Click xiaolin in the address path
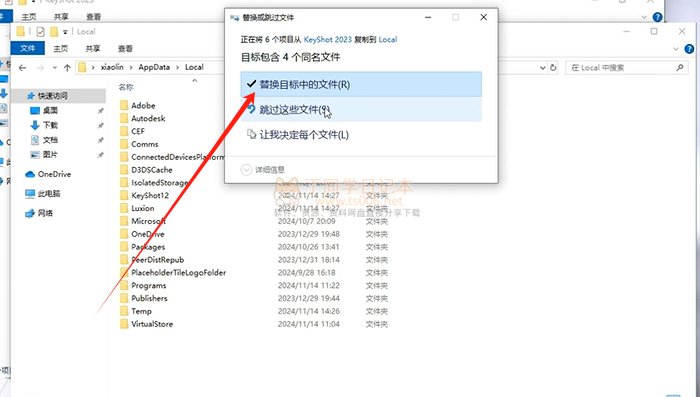The width and height of the screenshot is (700, 397). pyautogui.click(x=112, y=67)
